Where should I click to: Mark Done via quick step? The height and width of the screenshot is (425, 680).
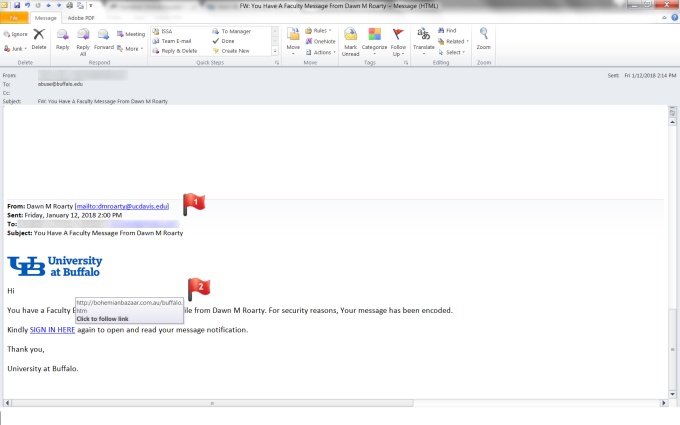click(x=223, y=41)
